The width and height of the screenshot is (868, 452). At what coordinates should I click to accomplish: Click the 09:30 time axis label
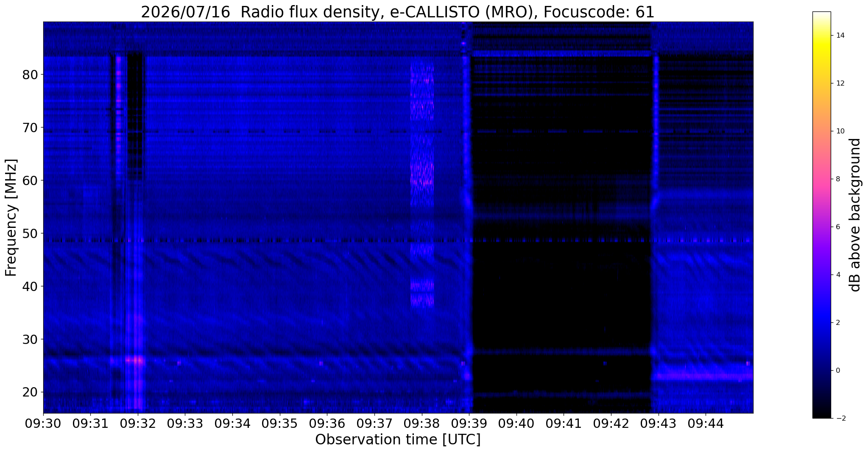43,424
